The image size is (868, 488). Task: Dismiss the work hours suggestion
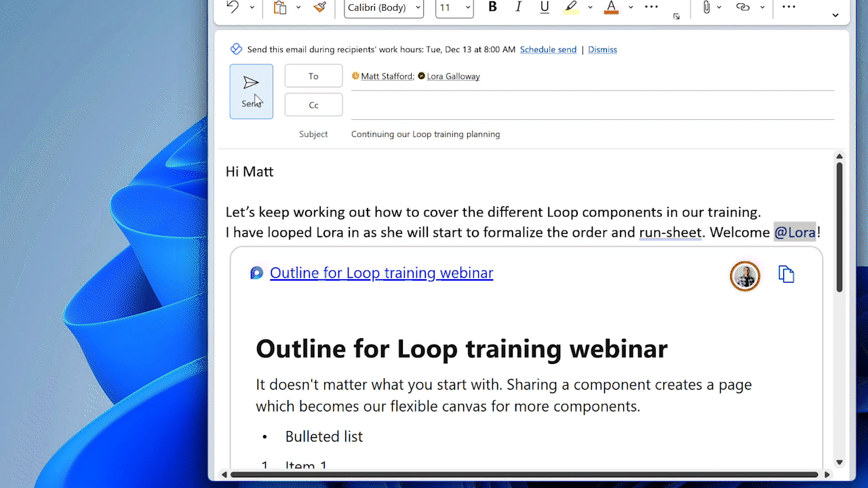[603, 49]
